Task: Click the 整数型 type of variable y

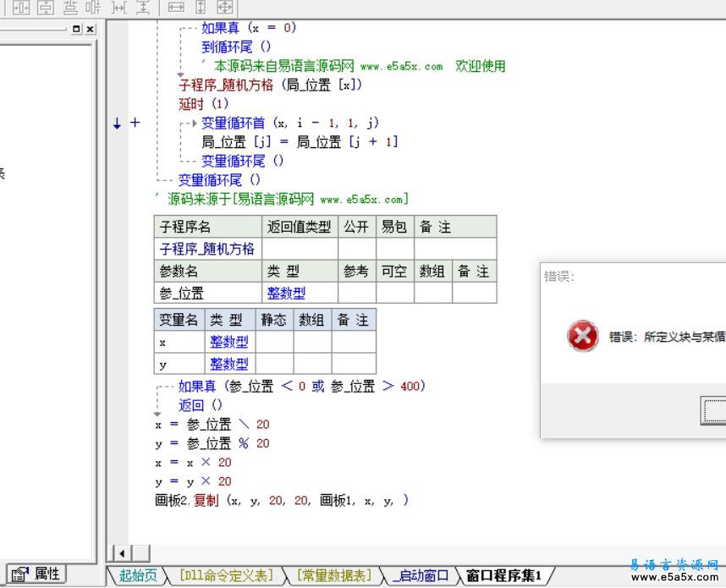Action: pyautogui.click(x=229, y=364)
